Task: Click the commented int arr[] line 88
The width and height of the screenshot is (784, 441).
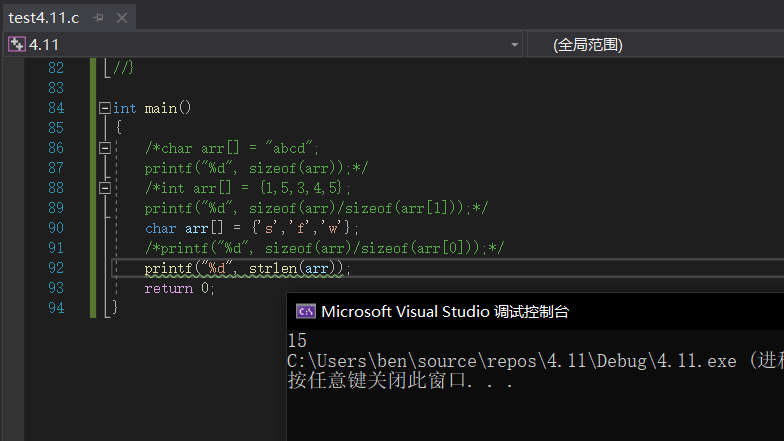Action: (x=248, y=188)
